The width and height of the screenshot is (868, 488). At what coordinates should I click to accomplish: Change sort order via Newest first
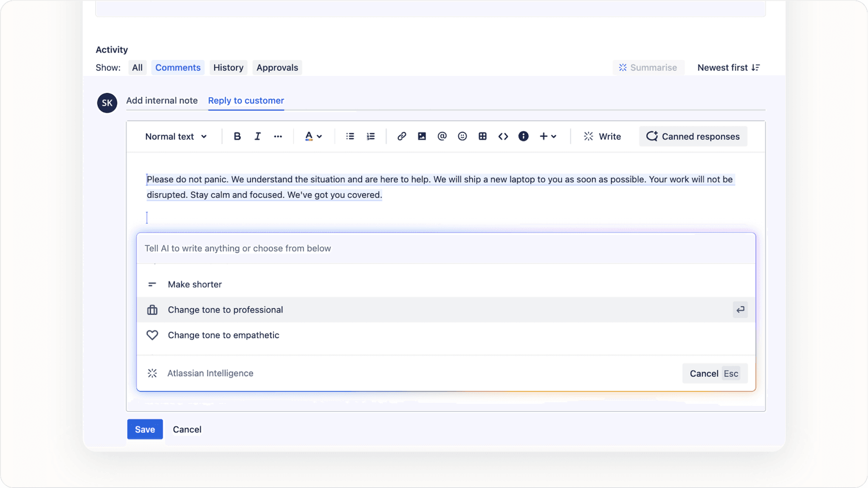[x=728, y=67]
